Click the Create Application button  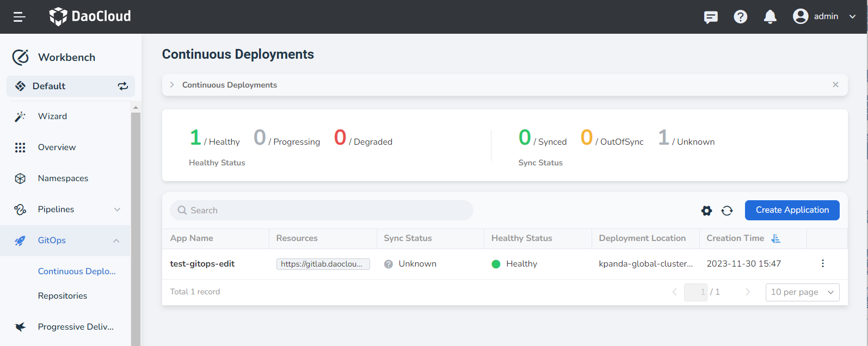(792, 210)
